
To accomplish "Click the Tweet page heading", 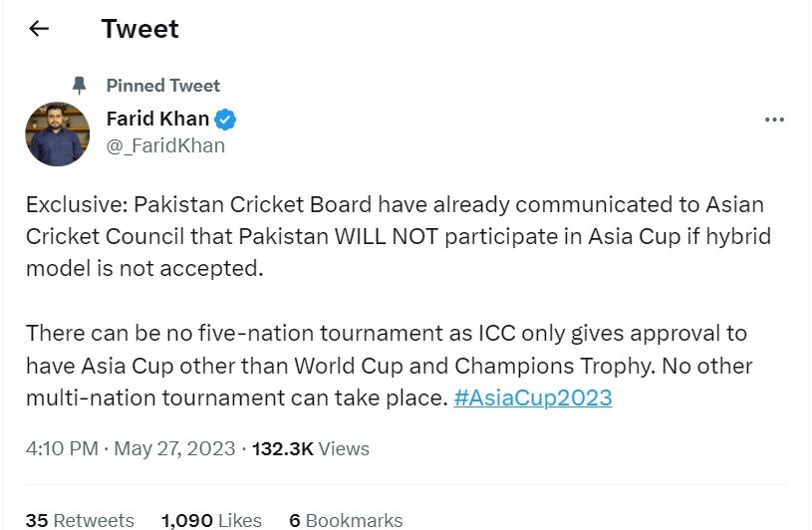I will [139, 29].
